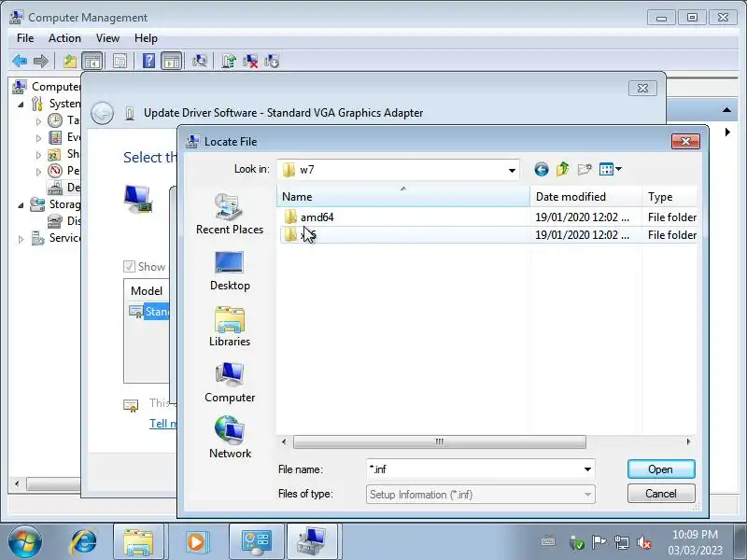The height and width of the screenshot is (560, 747).
Task: Expand the Performance tree node
Action: pyautogui.click(x=38, y=172)
